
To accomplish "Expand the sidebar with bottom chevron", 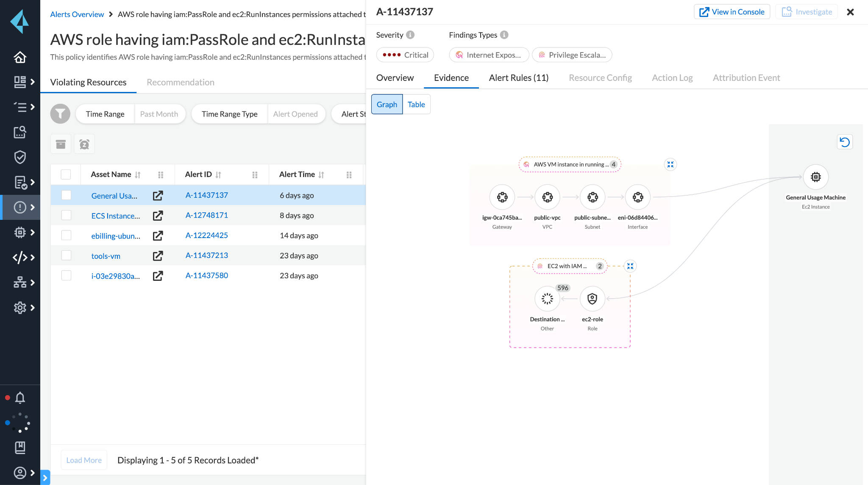I will click(x=45, y=478).
